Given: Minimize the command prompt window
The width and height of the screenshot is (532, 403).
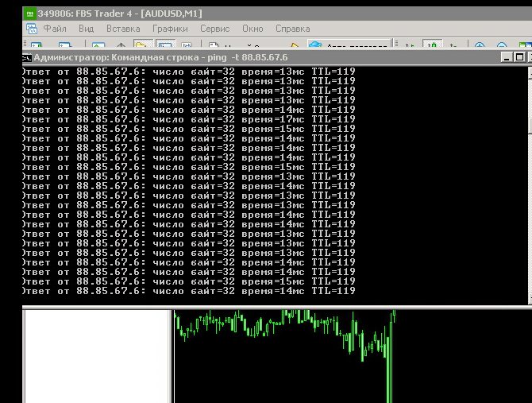Looking at the screenshot, I should tap(507, 57).
